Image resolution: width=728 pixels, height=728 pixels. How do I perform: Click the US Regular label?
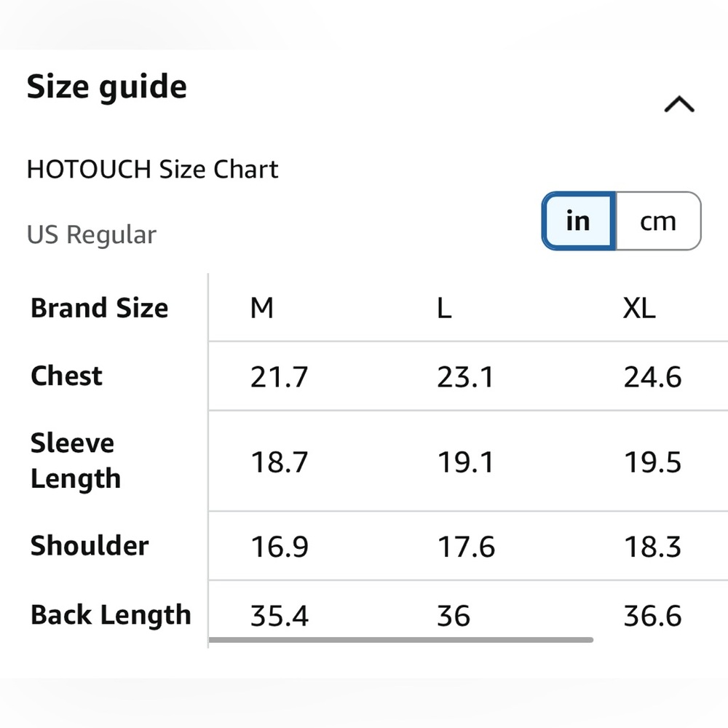(92, 234)
